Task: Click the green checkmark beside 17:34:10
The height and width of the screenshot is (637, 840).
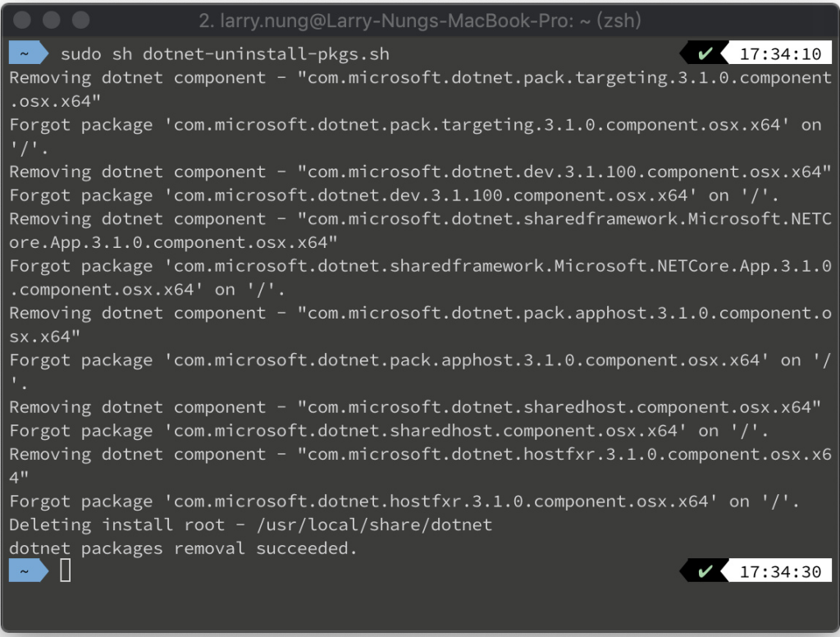Action: click(705, 53)
